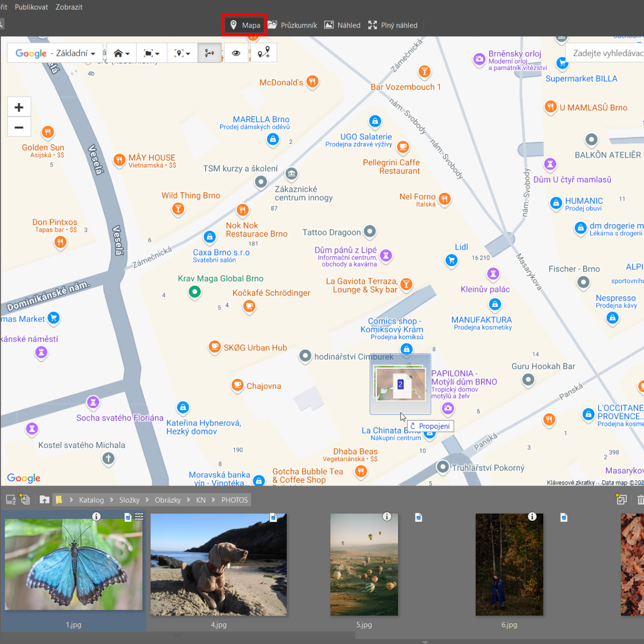The height and width of the screenshot is (644, 644).
Task: Select the 6.jpg forest thumbnail
Action: [x=509, y=565]
